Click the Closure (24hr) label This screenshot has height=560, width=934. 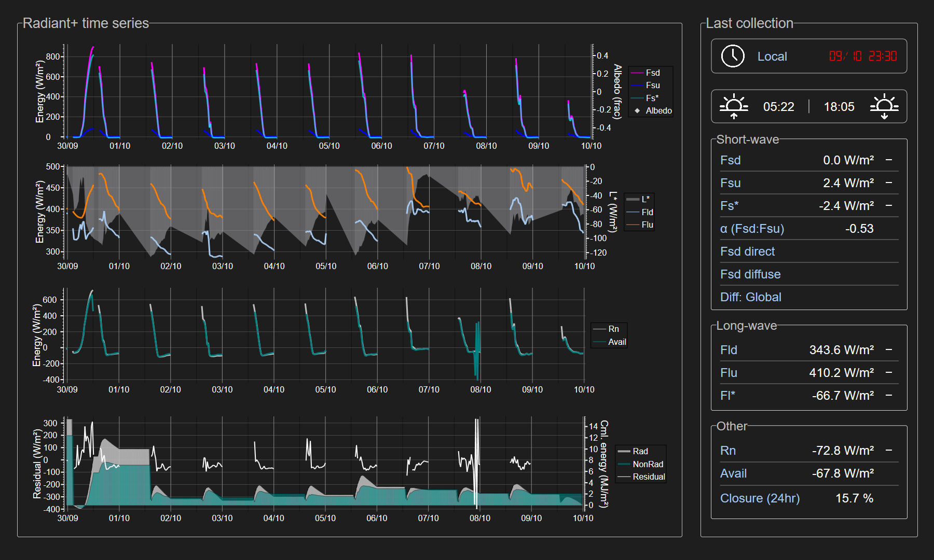760,498
